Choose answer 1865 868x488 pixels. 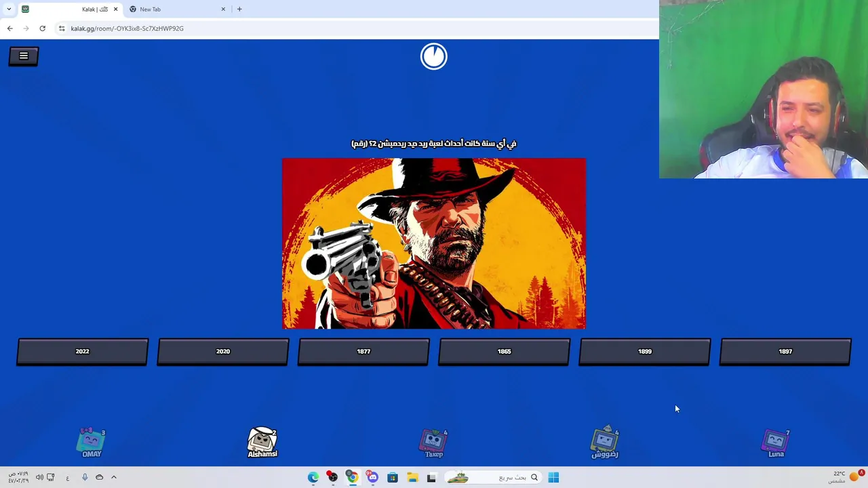point(504,352)
